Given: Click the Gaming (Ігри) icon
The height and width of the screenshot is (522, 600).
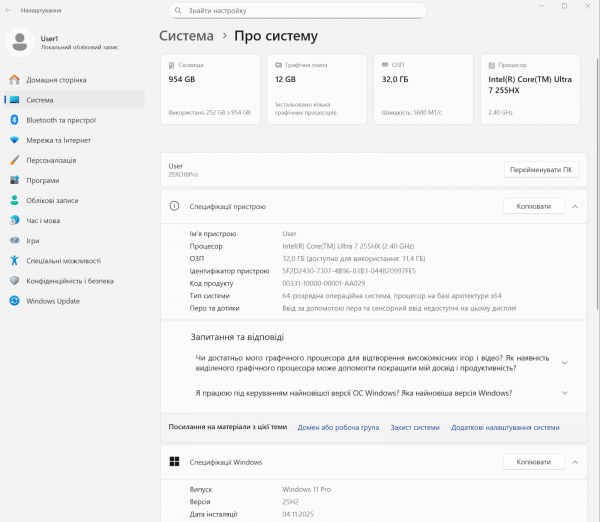Looking at the screenshot, I should tap(14, 241).
